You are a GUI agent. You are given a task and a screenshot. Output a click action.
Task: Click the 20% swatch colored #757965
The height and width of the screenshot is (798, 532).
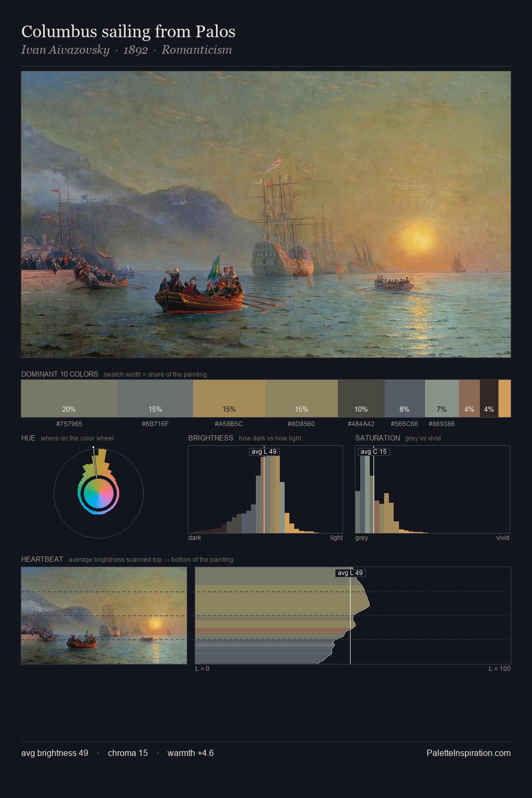69,398
